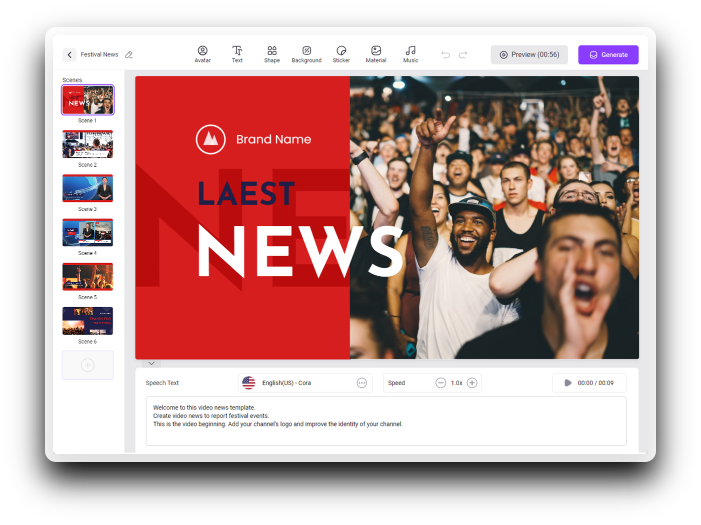Screen dimensions: 701x525
Task: Rename project with the pencil icon
Action: tap(129, 55)
